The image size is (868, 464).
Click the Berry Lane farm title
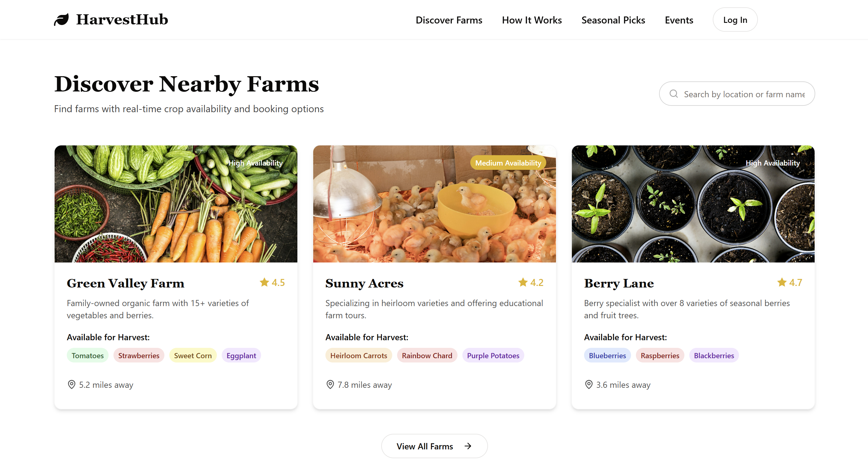point(619,283)
